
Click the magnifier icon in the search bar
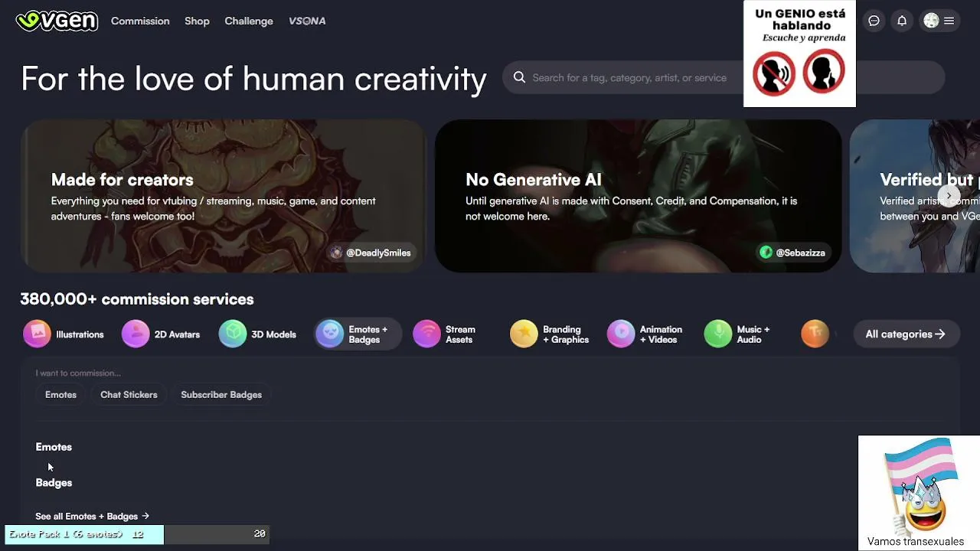(519, 77)
